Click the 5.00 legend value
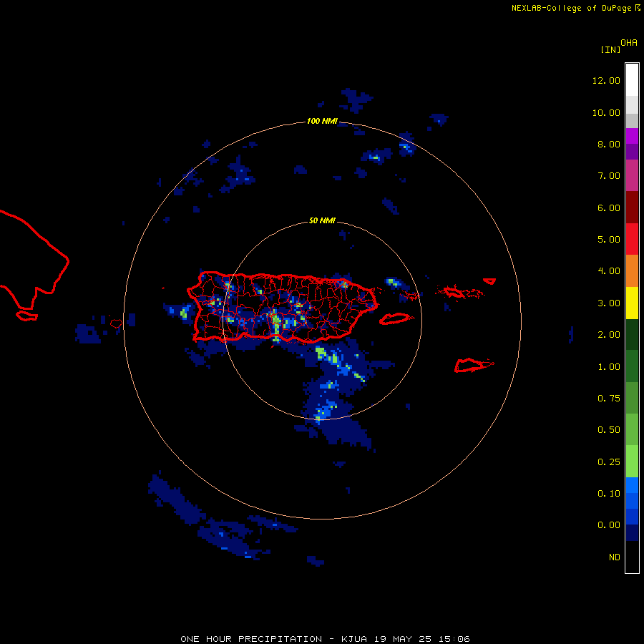The width and height of the screenshot is (644, 644). coord(609,240)
